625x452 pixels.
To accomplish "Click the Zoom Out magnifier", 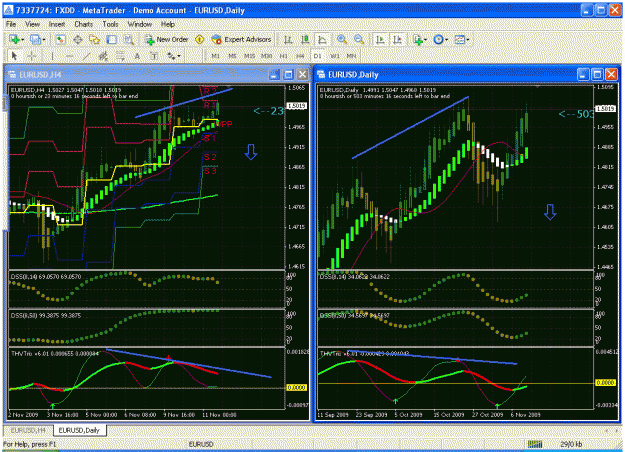I will [359, 39].
